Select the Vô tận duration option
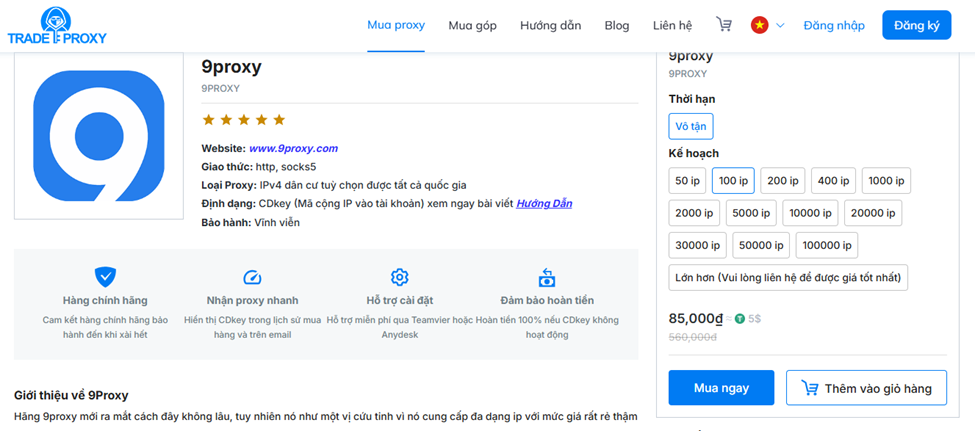 (691, 126)
